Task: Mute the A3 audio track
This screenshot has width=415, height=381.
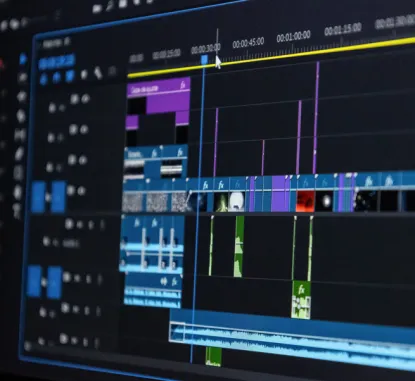Action: [x=75, y=310]
